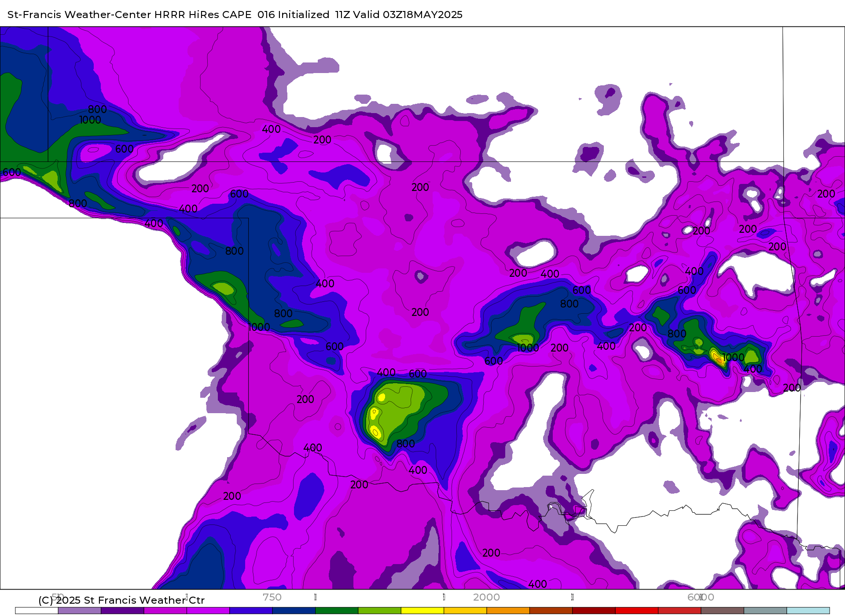
Task: Click the light lavender legend swatch
Action: (x=80, y=611)
